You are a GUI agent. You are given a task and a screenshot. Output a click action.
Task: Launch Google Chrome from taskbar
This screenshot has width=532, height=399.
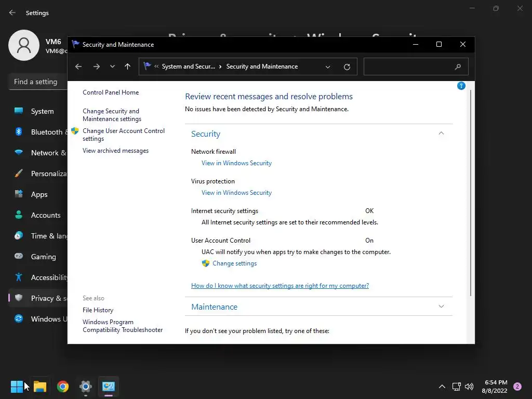pyautogui.click(x=63, y=387)
